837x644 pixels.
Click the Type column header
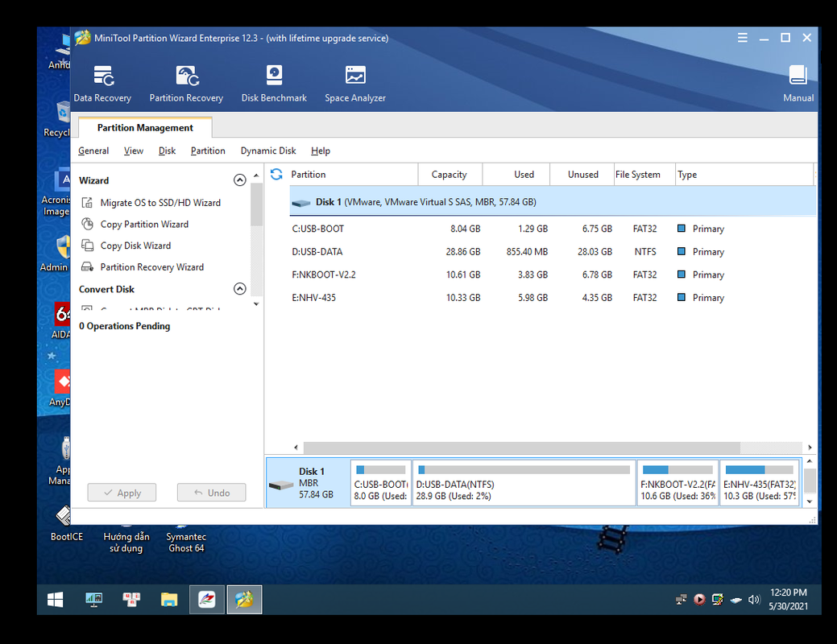(x=744, y=175)
